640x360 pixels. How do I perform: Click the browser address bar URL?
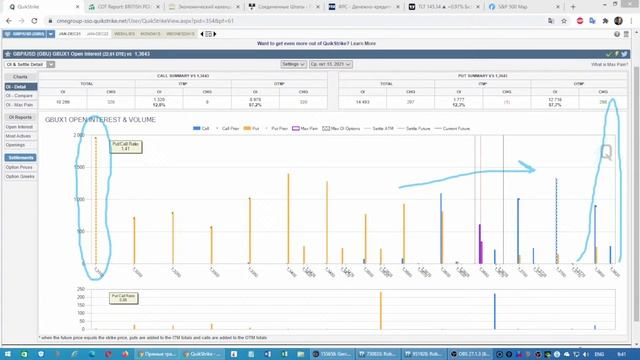[x=146, y=21]
